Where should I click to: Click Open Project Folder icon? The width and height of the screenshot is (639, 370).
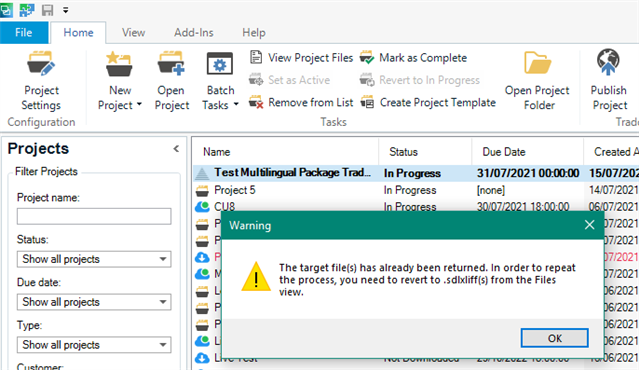538,63
